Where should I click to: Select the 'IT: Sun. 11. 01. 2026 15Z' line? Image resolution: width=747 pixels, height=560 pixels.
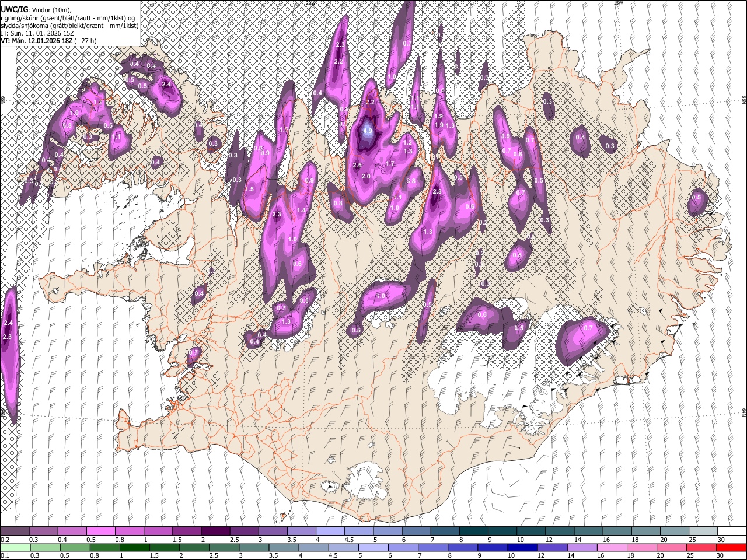click(37, 33)
